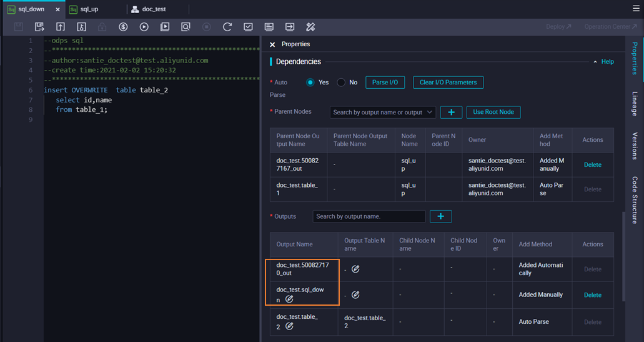Open the Operation Center link
Screen dimensions: 644x342
tap(610, 27)
